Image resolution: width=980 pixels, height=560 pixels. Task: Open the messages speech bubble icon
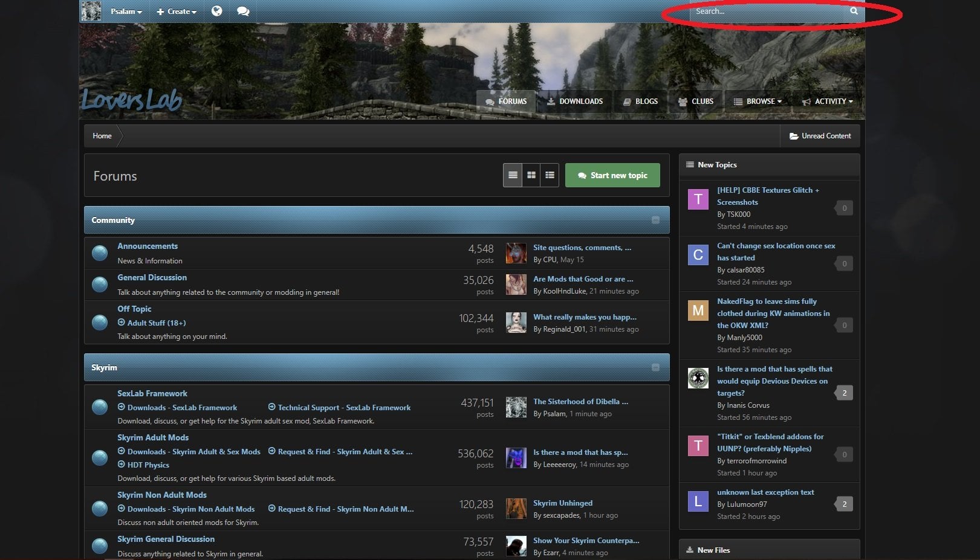243,11
